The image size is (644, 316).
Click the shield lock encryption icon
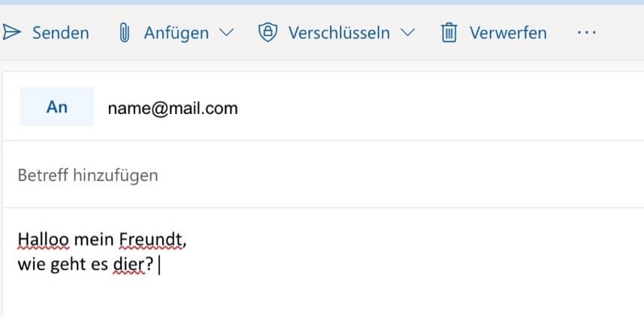(x=268, y=32)
